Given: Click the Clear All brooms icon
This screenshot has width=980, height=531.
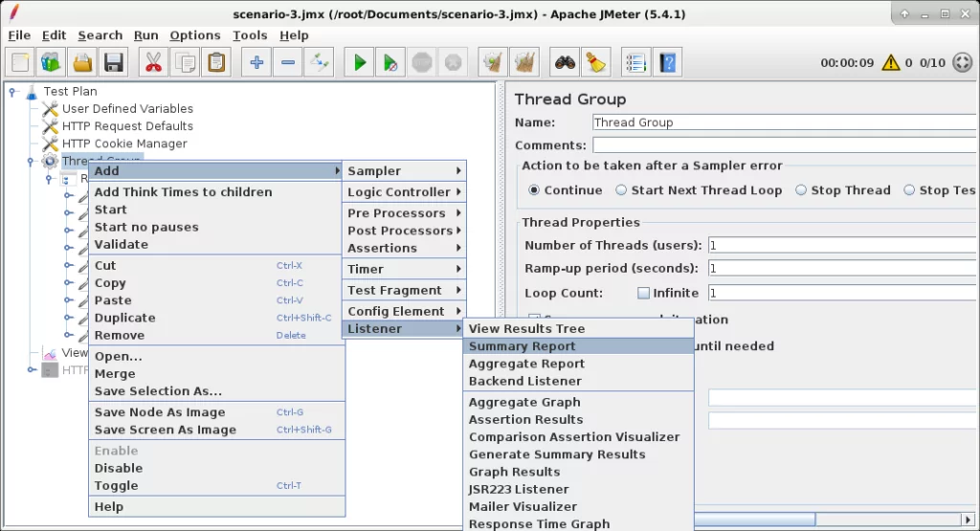Looking at the screenshot, I should [524, 62].
